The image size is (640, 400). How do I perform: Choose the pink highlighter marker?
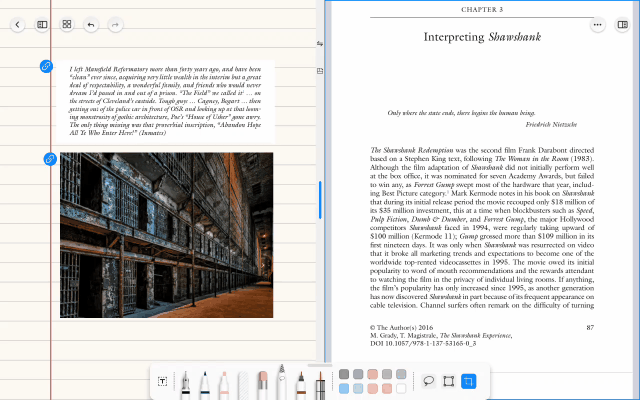(x=224, y=385)
